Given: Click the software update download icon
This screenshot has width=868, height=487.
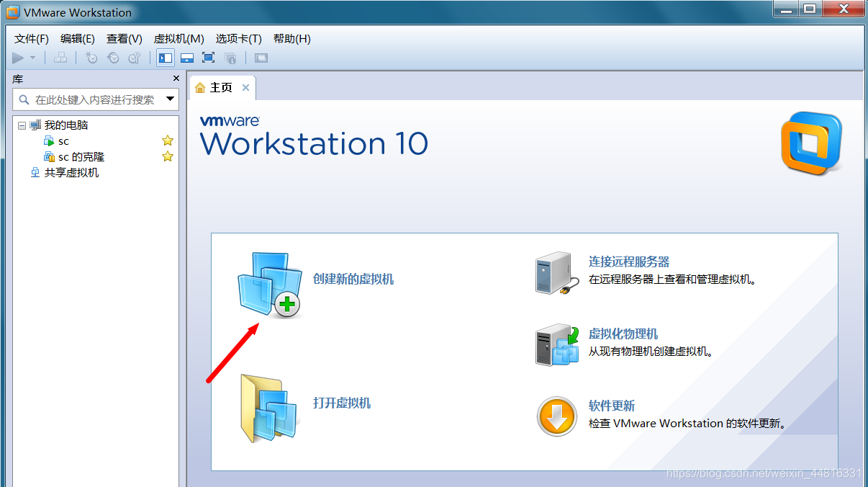Looking at the screenshot, I should pyautogui.click(x=557, y=416).
